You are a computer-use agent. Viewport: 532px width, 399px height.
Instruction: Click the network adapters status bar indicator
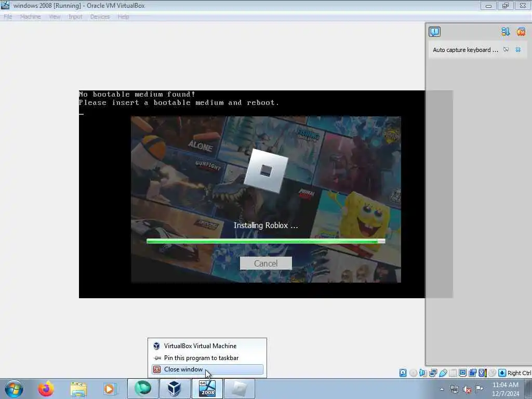click(x=433, y=373)
